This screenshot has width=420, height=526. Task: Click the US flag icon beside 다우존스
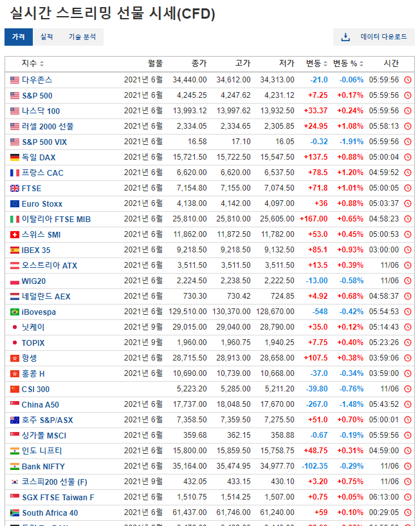pos(15,80)
